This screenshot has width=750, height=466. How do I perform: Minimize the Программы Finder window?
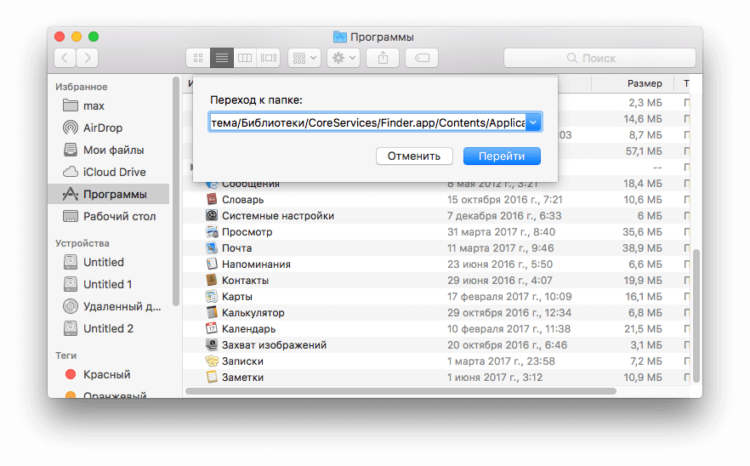[x=77, y=37]
